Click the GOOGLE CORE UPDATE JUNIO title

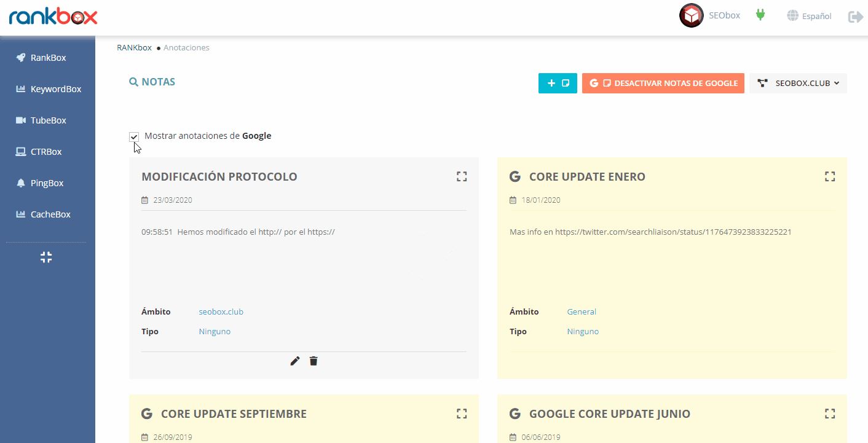pos(610,414)
